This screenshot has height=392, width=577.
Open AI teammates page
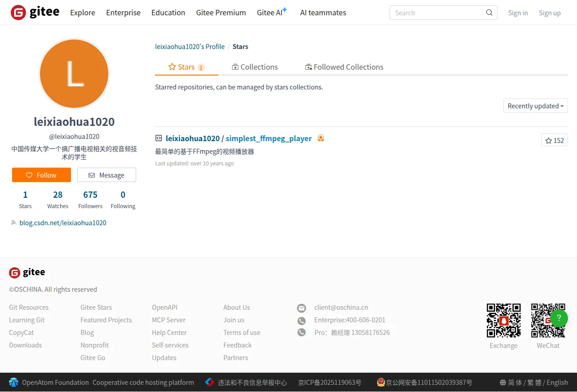click(x=323, y=13)
